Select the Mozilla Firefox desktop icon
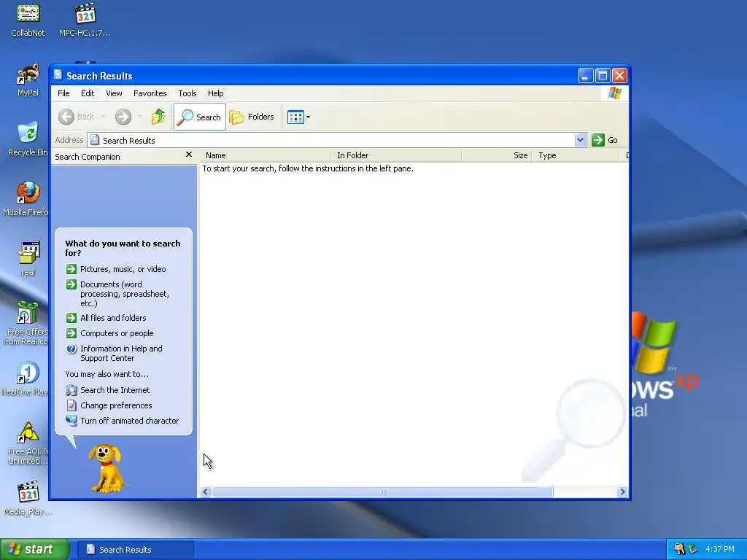This screenshot has height=560, width=747. click(x=26, y=200)
